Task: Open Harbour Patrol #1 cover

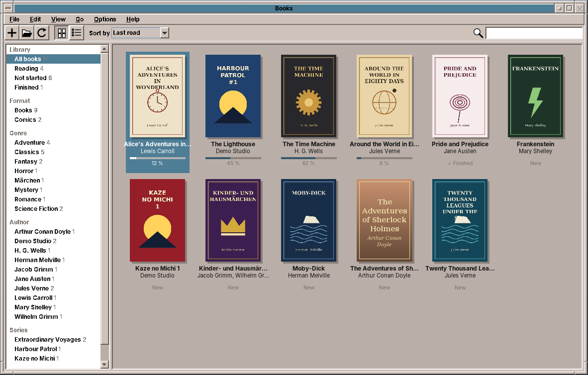Action: point(233,96)
